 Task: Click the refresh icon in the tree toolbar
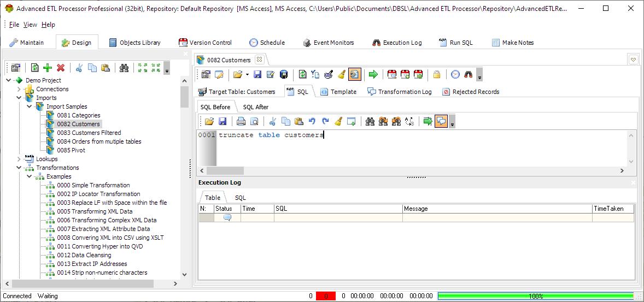(x=35, y=68)
